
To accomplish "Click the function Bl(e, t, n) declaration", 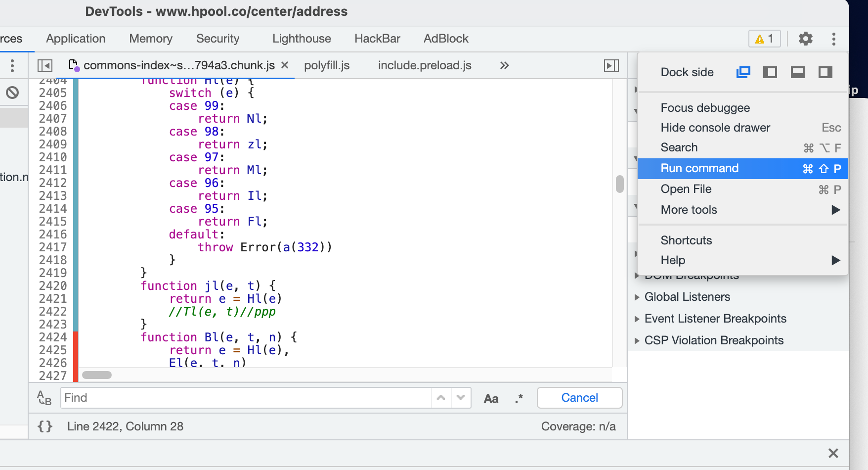I will point(219,337).
